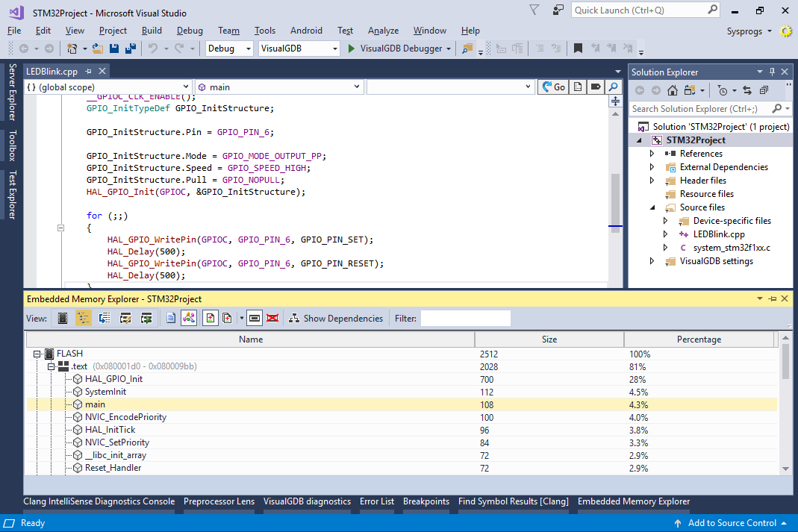
Task: Collapse the FLASH tree node
Action: tap(37, 354)
